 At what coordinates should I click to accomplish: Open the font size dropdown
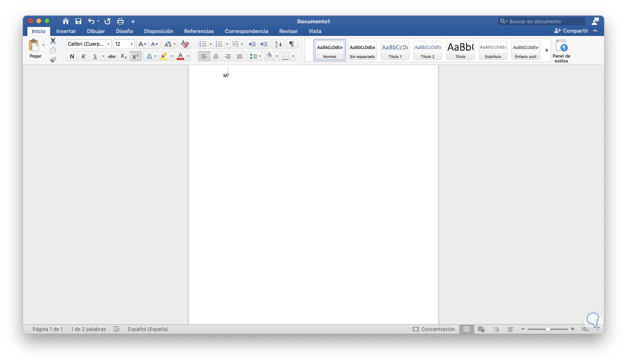coord(131,44)
